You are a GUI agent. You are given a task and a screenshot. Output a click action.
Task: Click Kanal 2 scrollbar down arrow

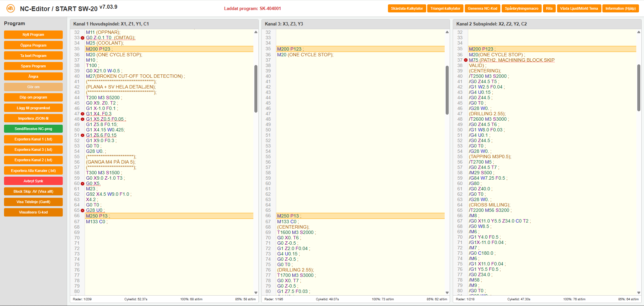639,293
